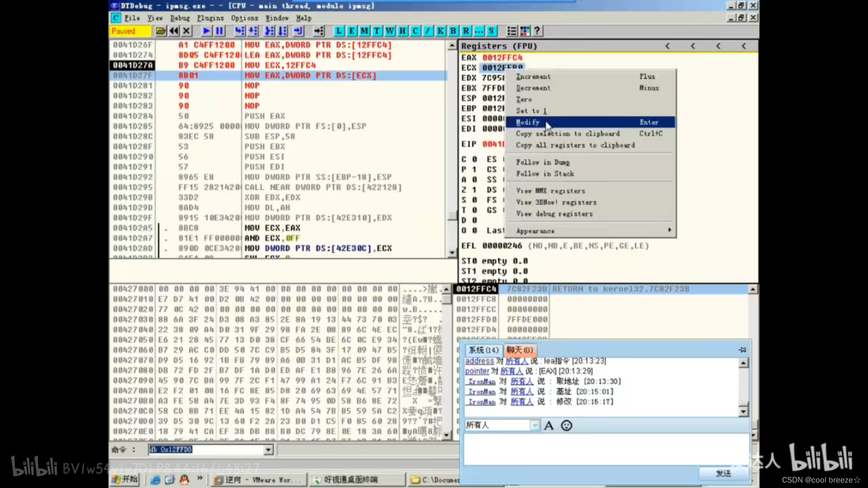Screen dimensions: 868x488
Task: Open the address user link in chat
Action: (479, 361)
